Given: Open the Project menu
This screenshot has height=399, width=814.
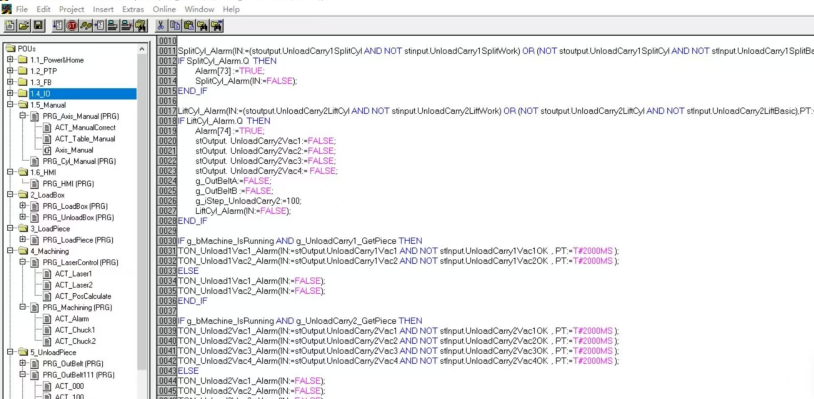Looking at the screenshot, I should [x=72, y=9].
